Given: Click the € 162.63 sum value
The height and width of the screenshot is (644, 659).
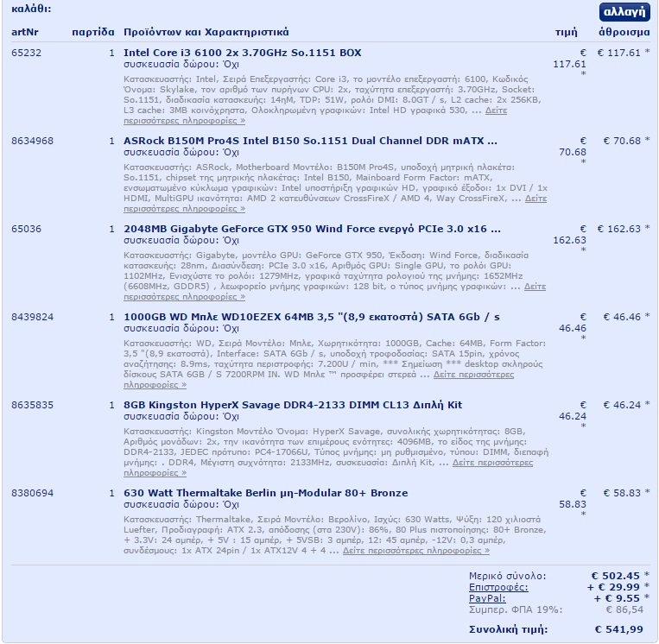Looking at the screenshot, I should tap(619, 229).
